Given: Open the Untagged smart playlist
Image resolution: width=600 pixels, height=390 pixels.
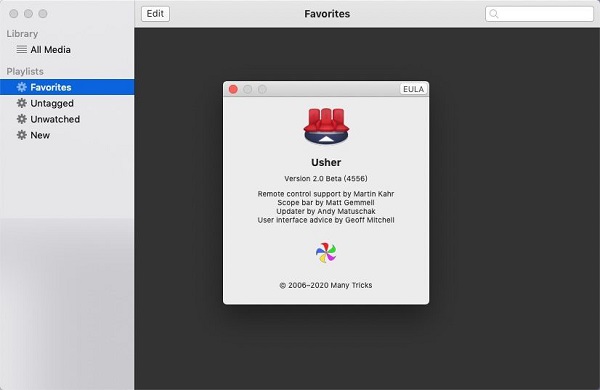Looking at the screenshot, I should pos(67,103).
